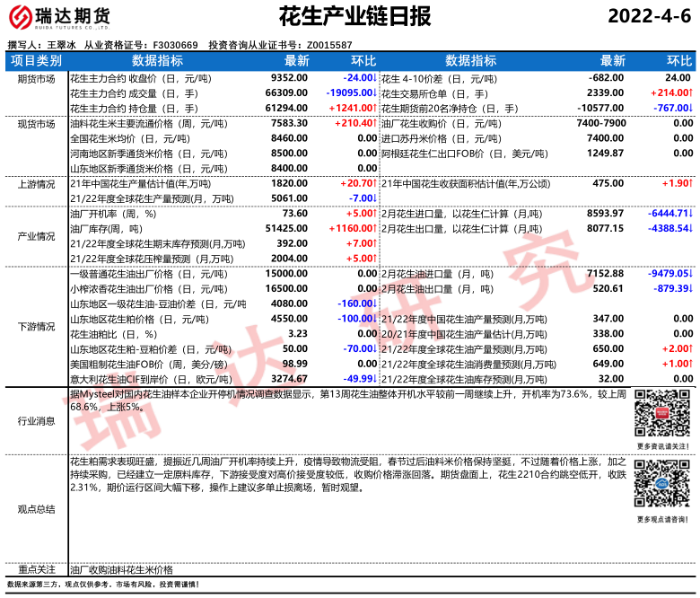Click the down arrow beside -9479.05
The image size is (700, 598).
[x=692, y=273]
